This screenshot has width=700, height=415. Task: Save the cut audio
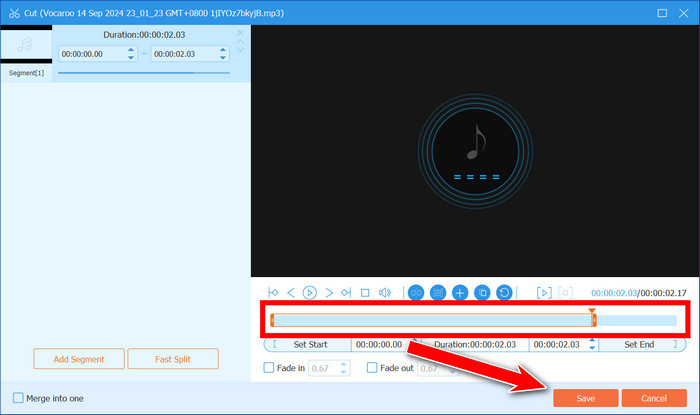[586, 398]
